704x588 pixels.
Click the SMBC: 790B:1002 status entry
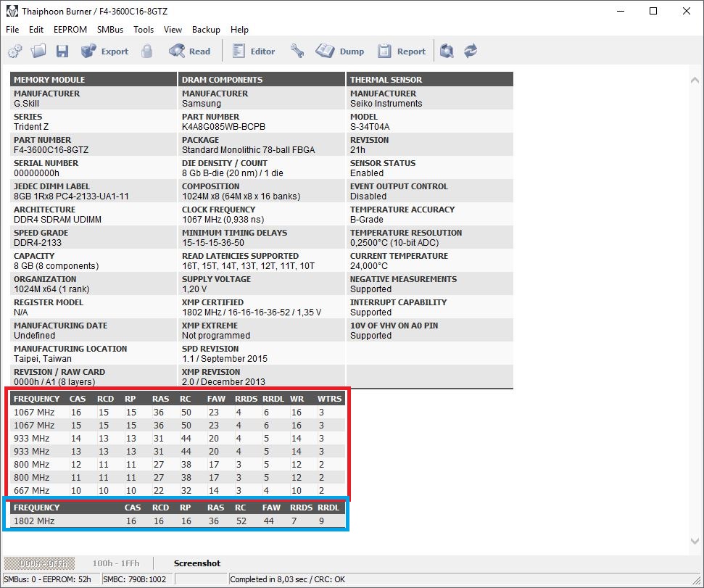135,579
